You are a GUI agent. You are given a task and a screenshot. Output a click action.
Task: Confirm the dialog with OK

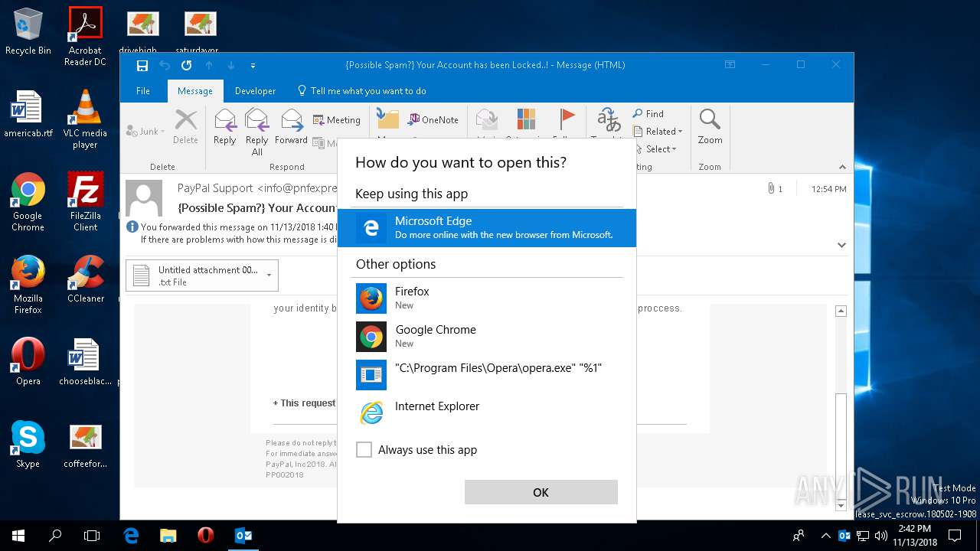[x=541, y=492]
